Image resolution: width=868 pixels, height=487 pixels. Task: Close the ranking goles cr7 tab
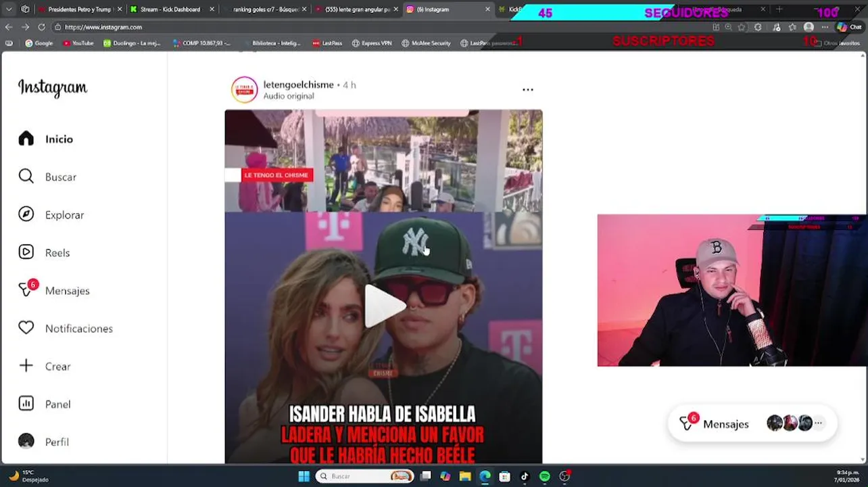pyautogui.click(x=304, y=9)
